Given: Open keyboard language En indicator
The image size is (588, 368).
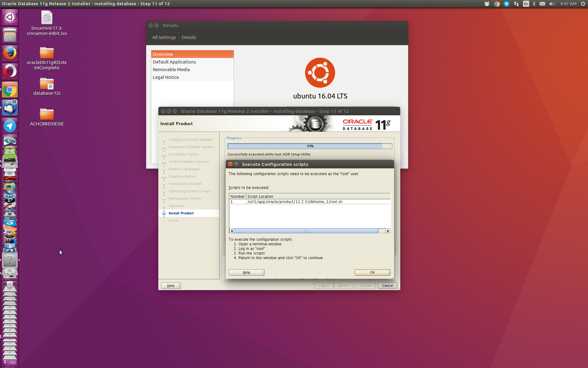Looking at the screenshot, I should tap(526, 4).
